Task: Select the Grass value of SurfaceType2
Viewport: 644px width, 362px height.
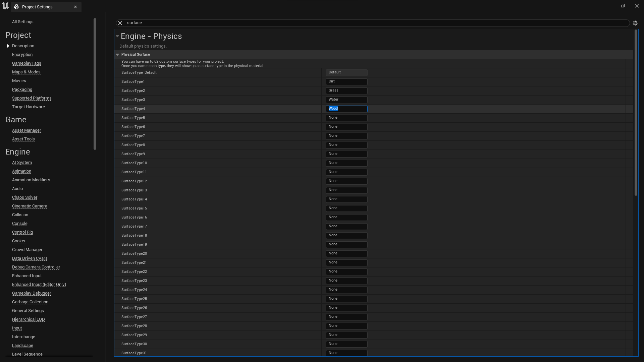Action: click(346, 90)
